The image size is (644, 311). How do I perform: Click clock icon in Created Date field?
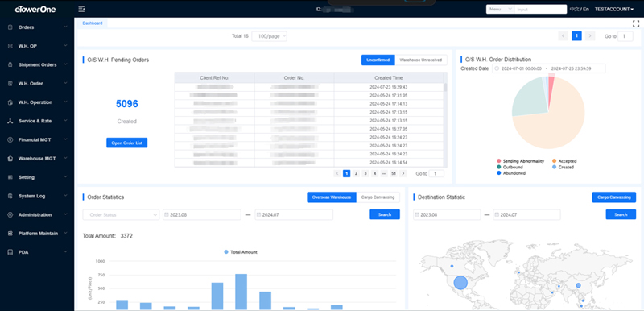tap(497, 68)
